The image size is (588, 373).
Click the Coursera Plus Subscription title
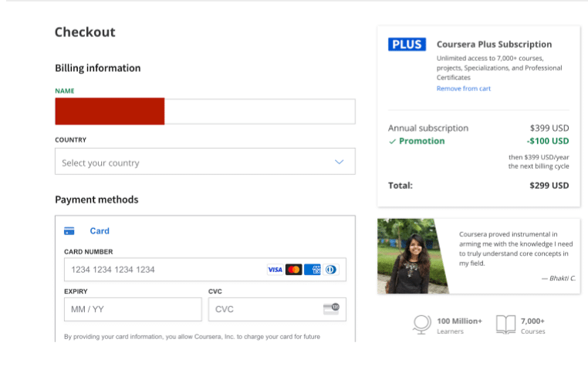click(495, 44)
